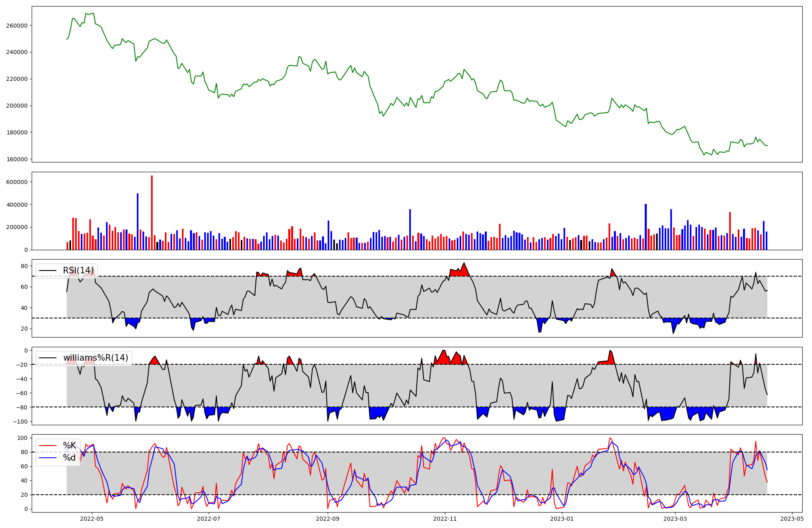The width and height of the screenshot is (812, 528).
Task: Click the 80 label on the RSI axis
Action: (24, 266)
